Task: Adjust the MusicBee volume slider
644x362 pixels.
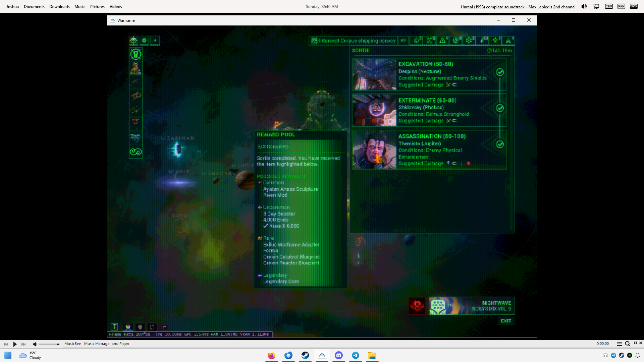Action: (49, 344)
